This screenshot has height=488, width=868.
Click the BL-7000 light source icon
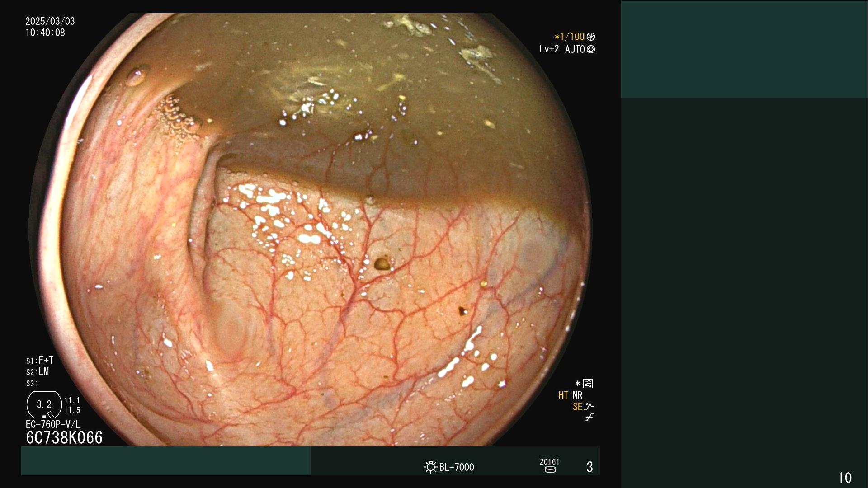[x=430, y=467]
